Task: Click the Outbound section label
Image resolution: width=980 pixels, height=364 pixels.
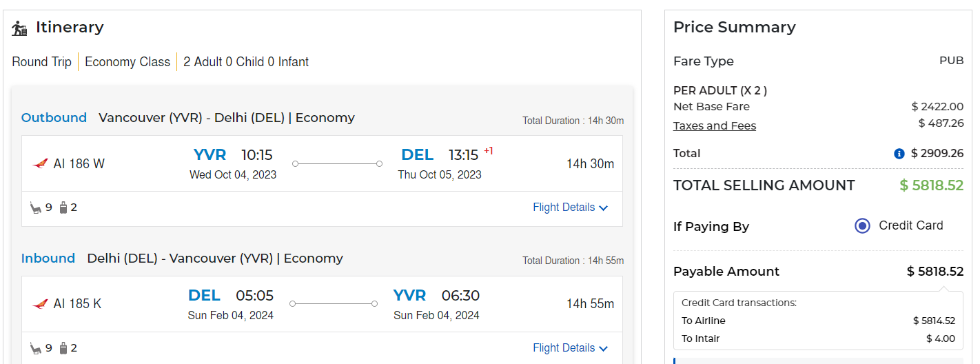Action: [x=54, y=117]
